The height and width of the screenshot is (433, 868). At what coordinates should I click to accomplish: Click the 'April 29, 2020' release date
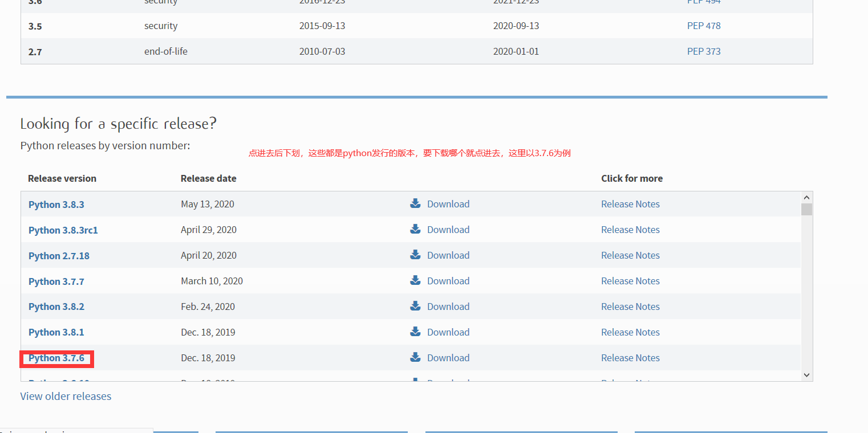(x=209, y=230)
